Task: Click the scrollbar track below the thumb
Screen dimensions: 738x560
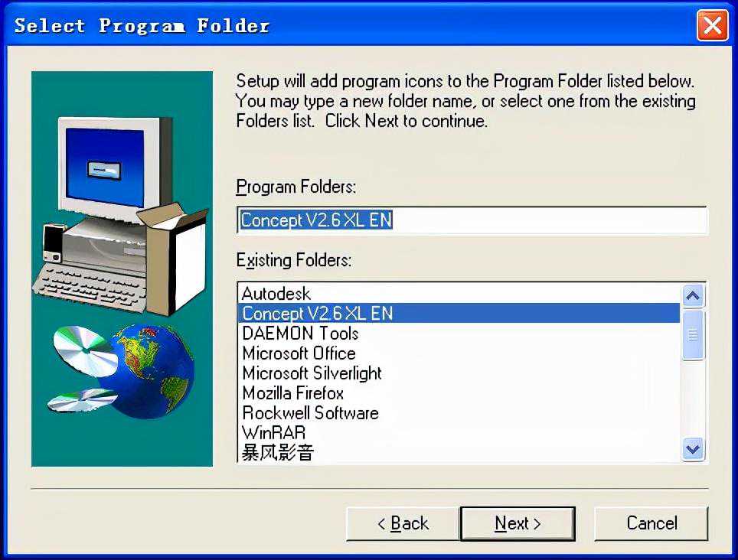Action: (x=693, y=399)
